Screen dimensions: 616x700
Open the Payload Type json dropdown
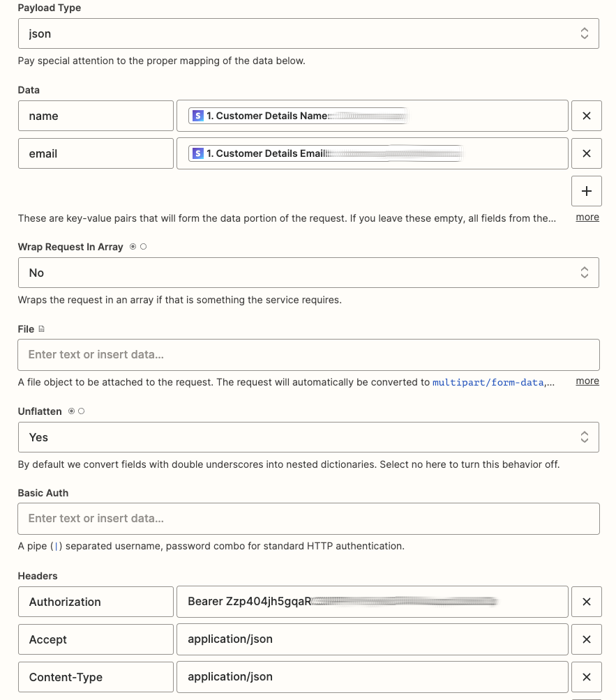pyautogui.click(x=308, y=33)
